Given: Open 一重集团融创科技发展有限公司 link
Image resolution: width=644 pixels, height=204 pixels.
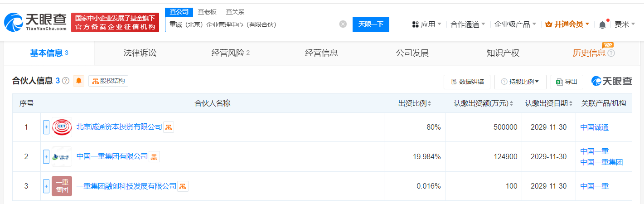Looking at the screenshot, I should coord(126,186).
